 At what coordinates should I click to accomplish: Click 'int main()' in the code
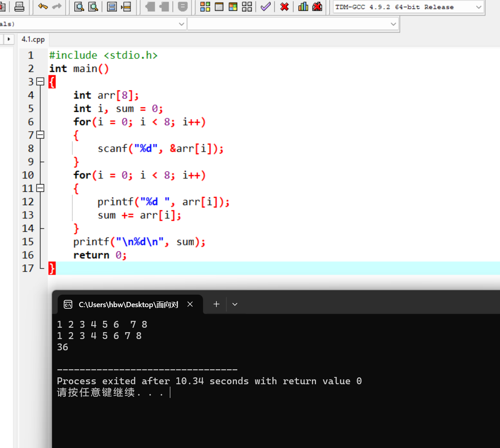79,69
